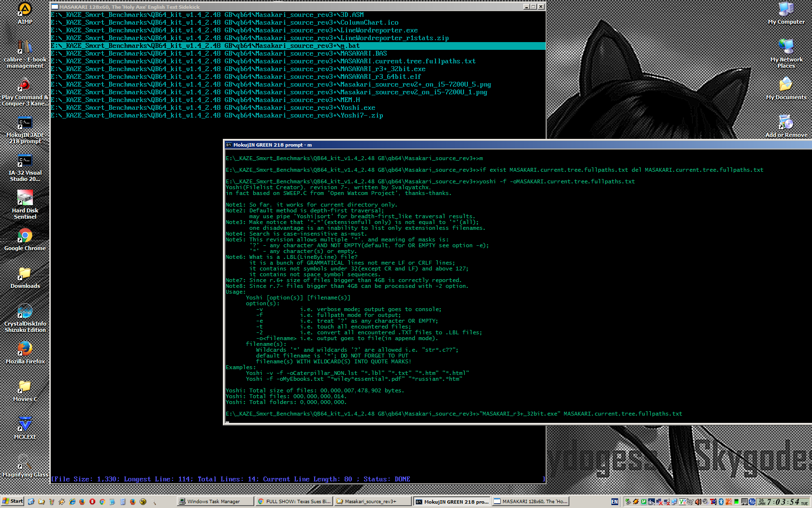Open the EN language indicator
This screenshot has width=812, height=508.
615,502
